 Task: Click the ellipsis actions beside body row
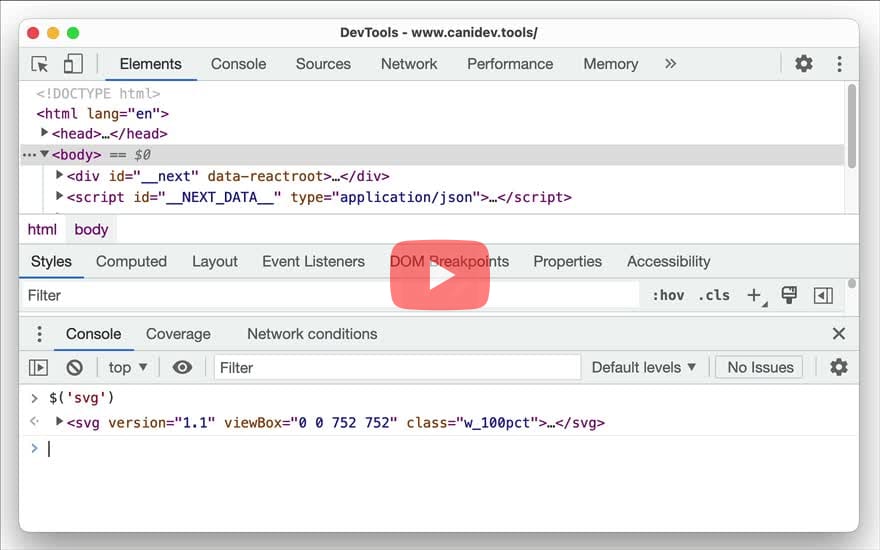tap(29, 155)
